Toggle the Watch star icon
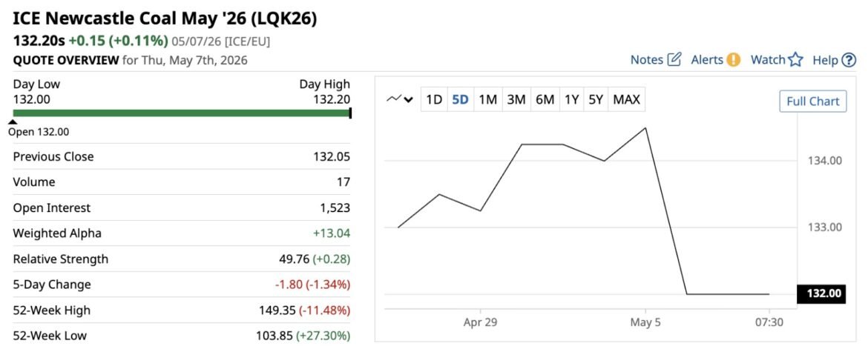 tap(795, 60)
